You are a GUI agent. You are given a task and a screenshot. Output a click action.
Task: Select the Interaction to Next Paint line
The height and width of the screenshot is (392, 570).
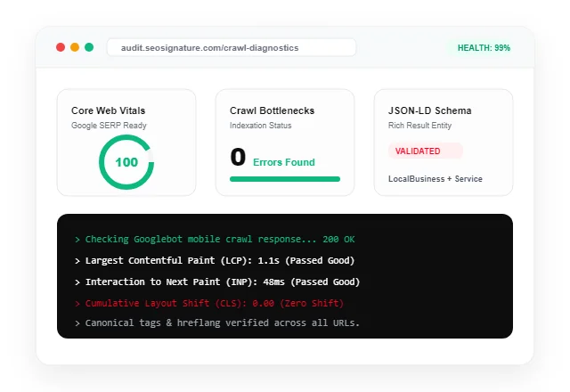217,282
